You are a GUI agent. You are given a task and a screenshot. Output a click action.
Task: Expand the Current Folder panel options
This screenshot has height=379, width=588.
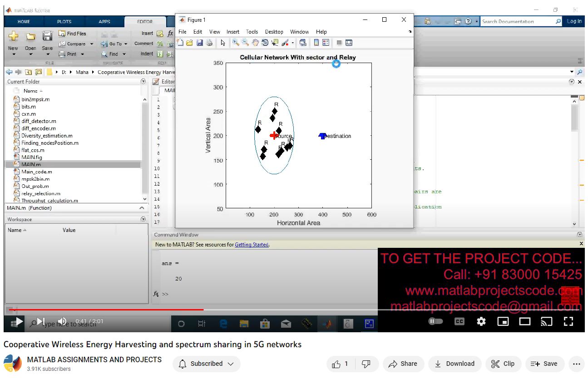point(143,82)
